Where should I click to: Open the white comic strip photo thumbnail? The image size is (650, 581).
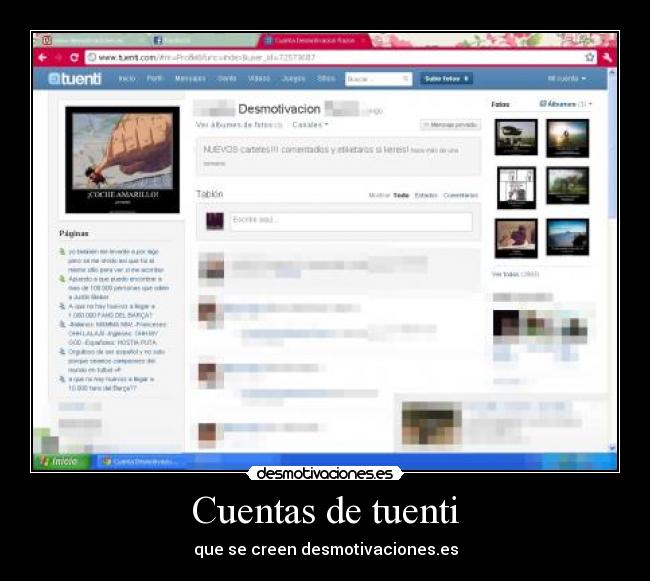coord(516,188)
